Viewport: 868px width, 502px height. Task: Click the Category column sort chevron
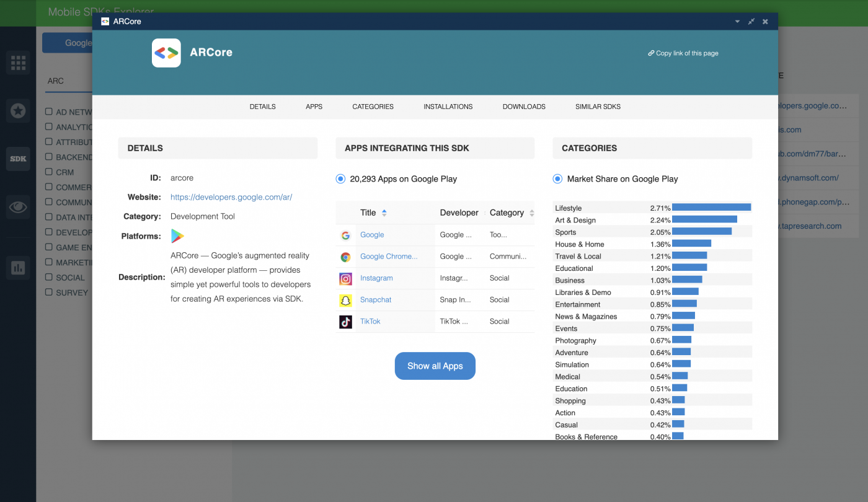coord(531,213)
